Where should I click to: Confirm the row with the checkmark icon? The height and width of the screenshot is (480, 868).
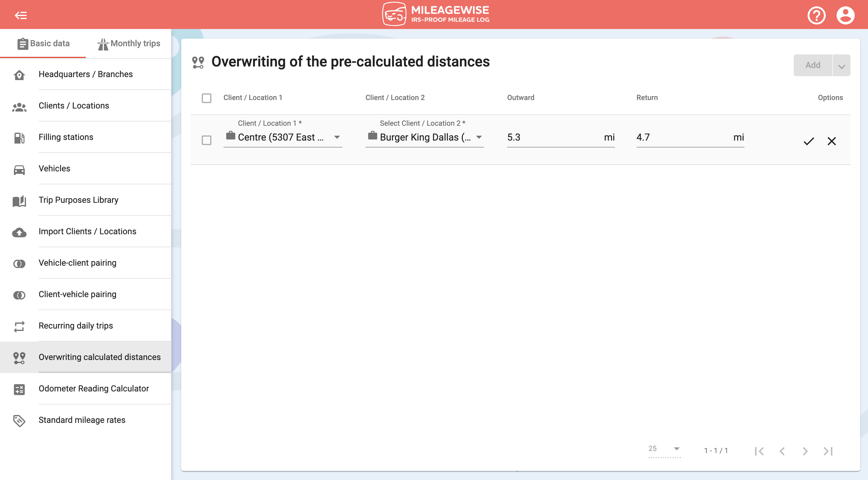[x=809, y=141]
